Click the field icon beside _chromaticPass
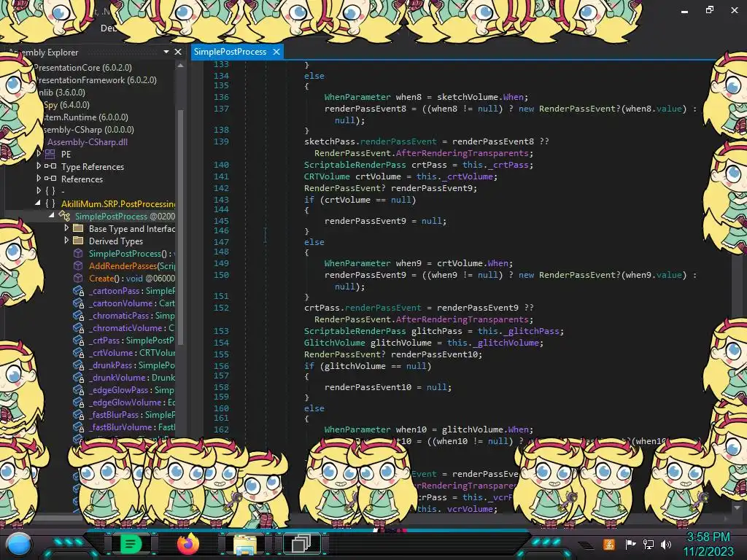Viewport: 747px width, 560px height. [x=78, y=315]
